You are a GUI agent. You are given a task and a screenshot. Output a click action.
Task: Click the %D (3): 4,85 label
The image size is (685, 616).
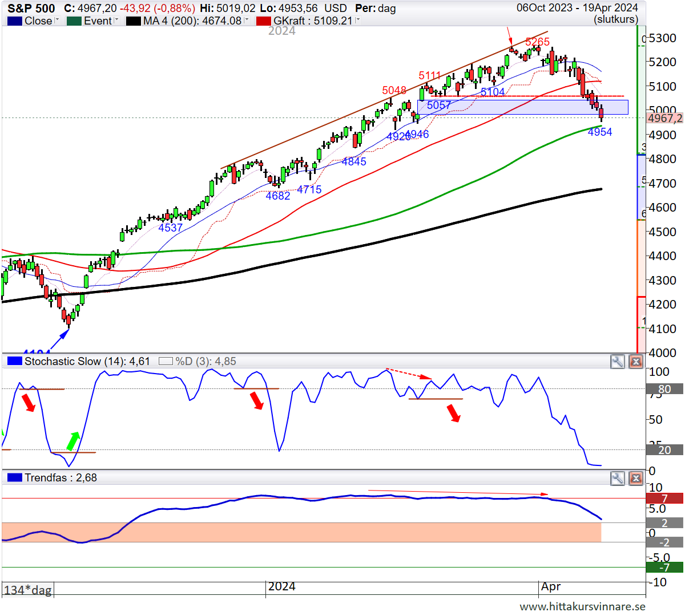pos(205,362)
